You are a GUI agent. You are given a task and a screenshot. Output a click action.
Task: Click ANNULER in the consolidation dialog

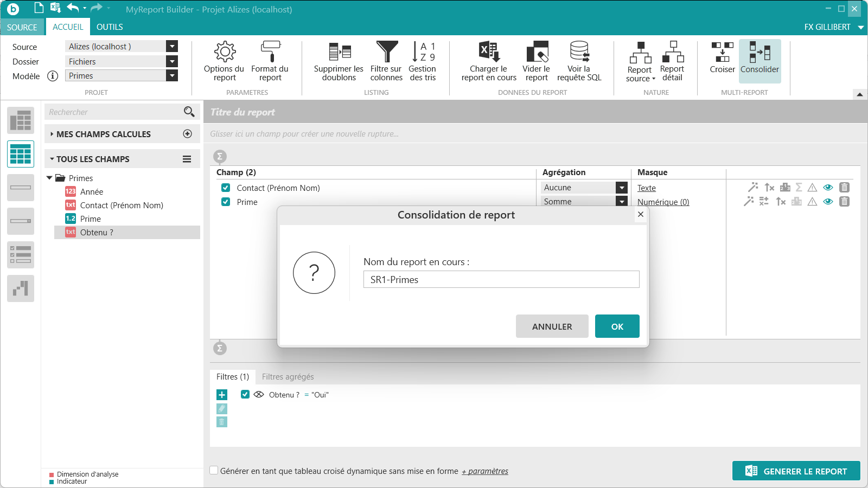[552, 326]
